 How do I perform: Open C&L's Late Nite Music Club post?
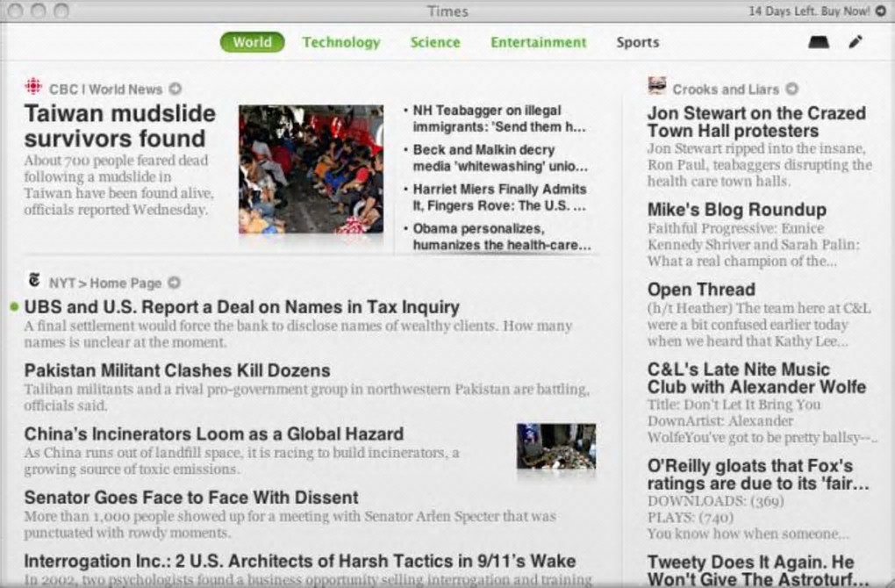(756, 378)
